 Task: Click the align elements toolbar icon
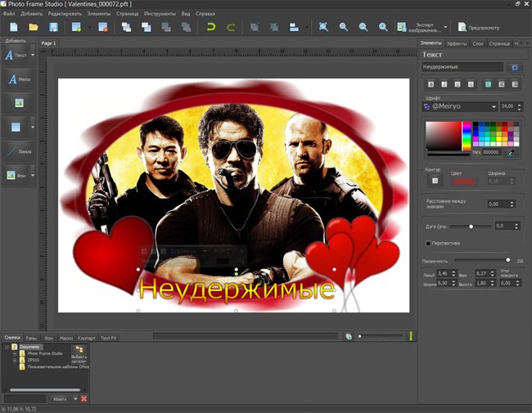(x=294, y=27)
